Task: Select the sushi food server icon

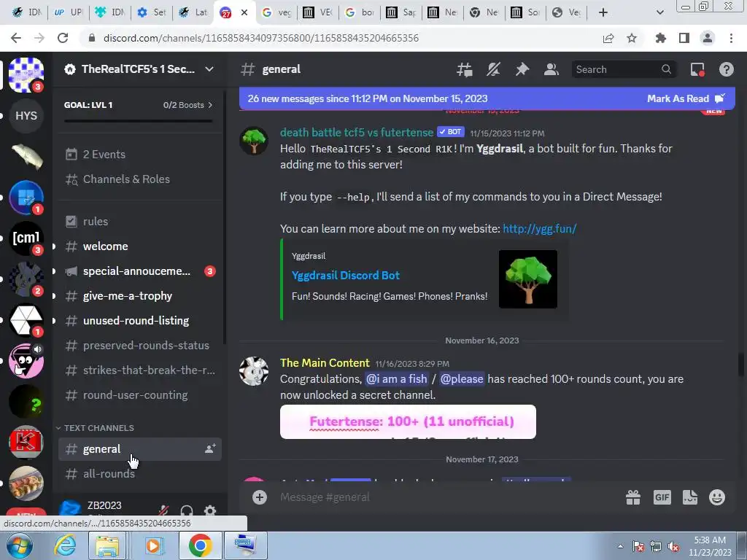Action: tap(26, 483)
